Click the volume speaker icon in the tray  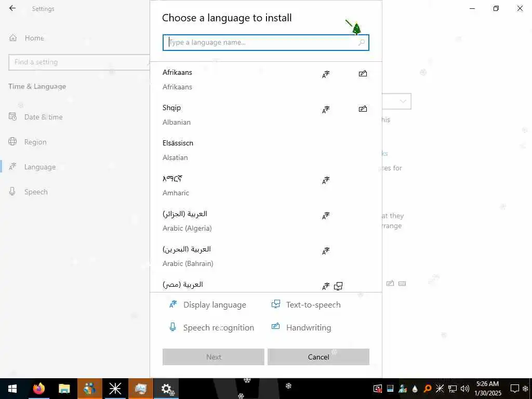(465, 389)
